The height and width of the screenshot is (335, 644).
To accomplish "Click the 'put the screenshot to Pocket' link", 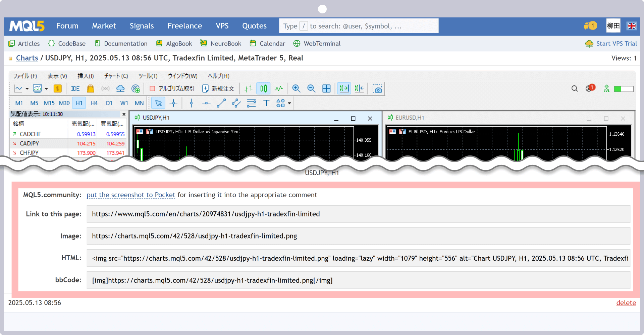I will click(131, 195).
